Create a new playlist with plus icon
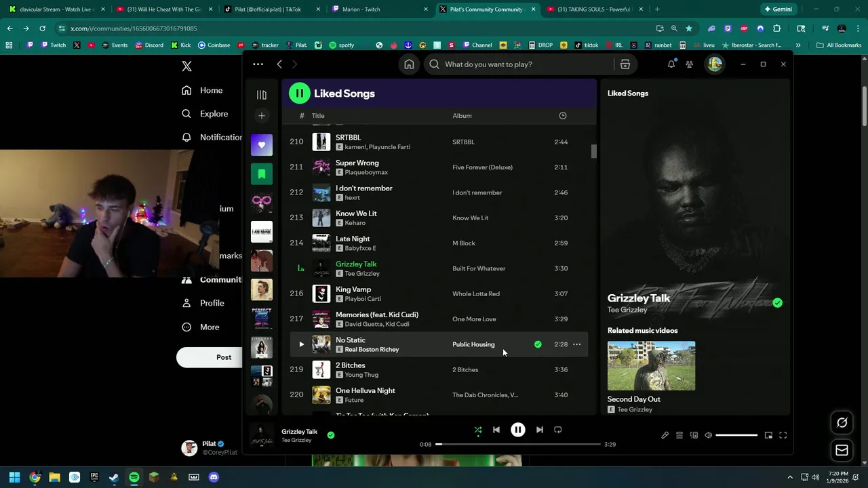The width and height of the screenshot is (868, 488). pyautogui.click(x=262, y=116)
